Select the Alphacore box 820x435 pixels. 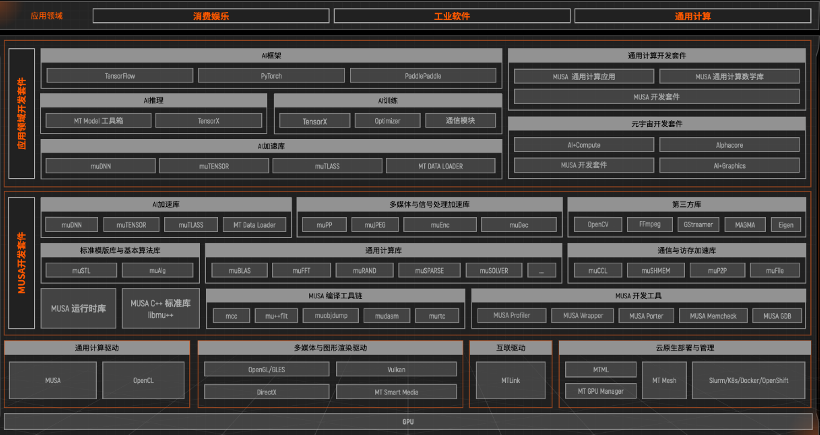(x=730, y=145)
